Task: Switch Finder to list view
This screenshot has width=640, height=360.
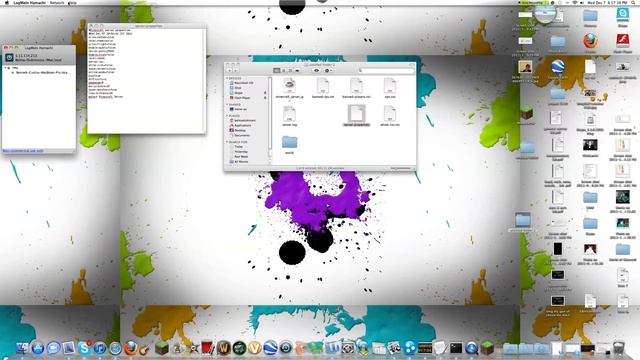Action: coord(284,71)
